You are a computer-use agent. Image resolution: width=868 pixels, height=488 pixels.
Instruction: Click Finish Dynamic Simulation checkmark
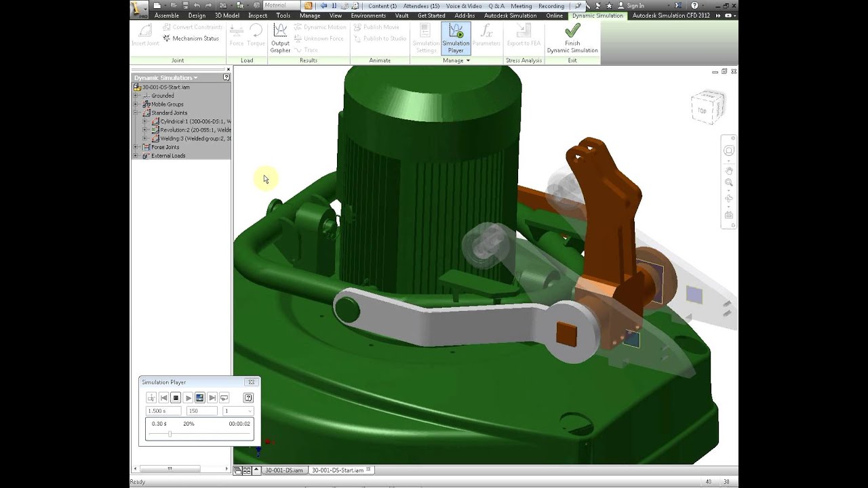tap(572, 38)
